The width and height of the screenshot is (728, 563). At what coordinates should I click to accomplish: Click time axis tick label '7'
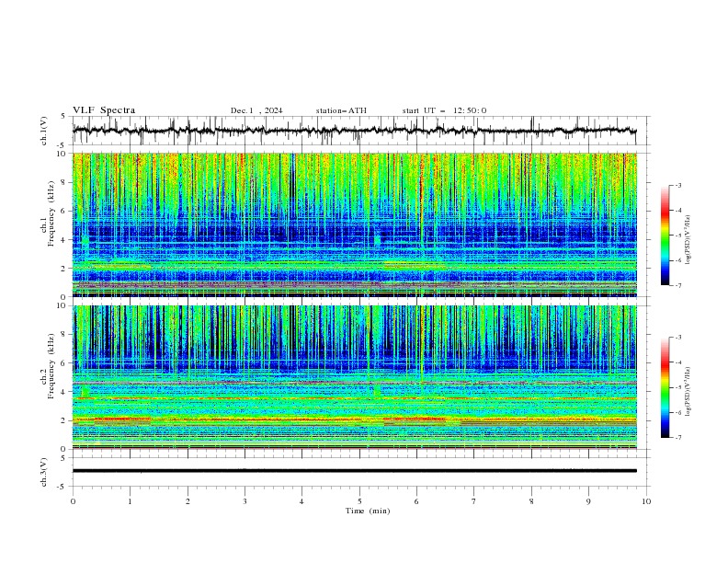click(x=474, y=501)
